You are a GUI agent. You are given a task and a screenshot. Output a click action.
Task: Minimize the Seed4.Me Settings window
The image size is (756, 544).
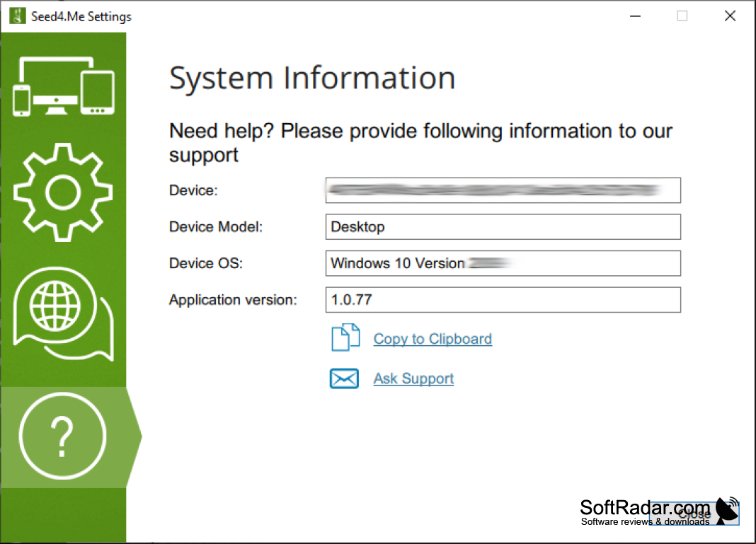click(x=636, y=16)
